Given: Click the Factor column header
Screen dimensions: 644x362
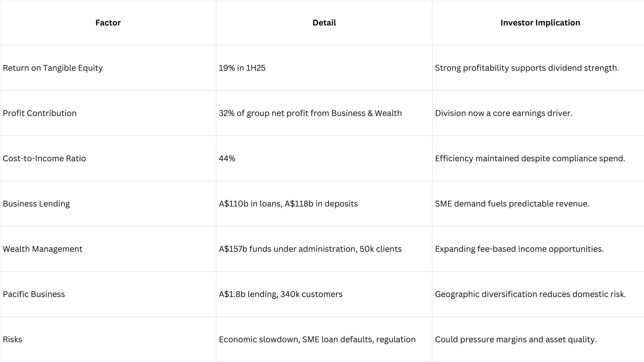Looking at the screenshot, I should click(x=108, y=23).
